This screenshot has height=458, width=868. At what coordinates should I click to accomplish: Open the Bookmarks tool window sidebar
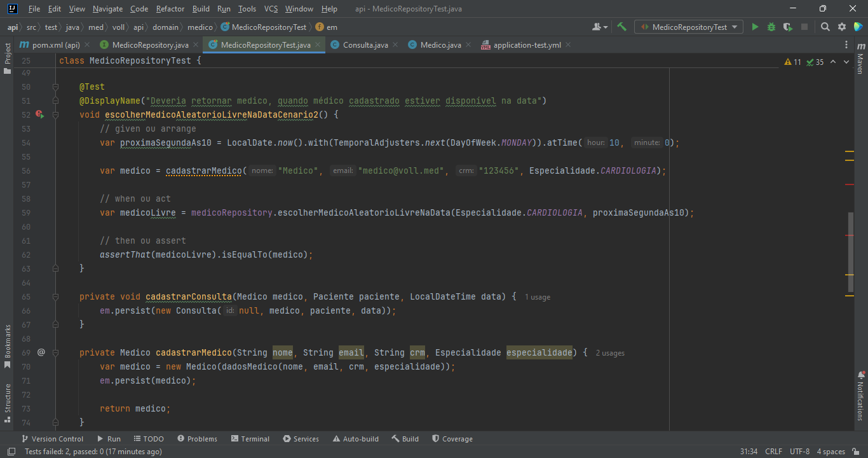[8, 347]
